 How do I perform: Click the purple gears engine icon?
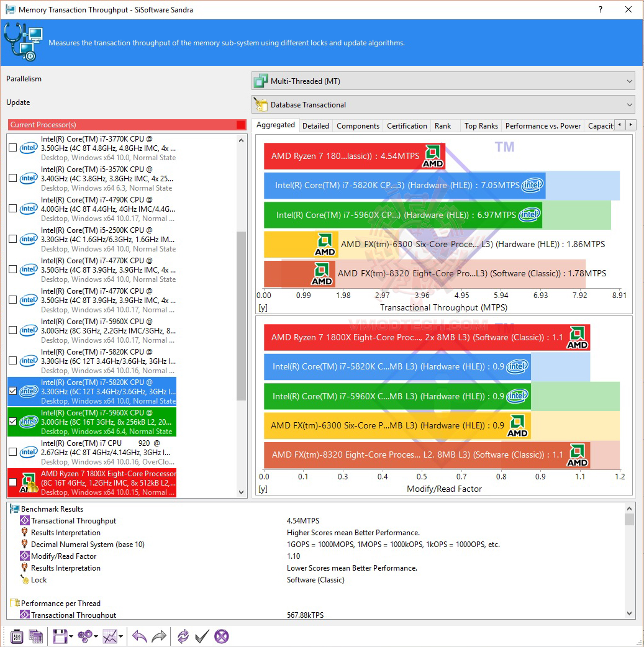pos(86,636)
